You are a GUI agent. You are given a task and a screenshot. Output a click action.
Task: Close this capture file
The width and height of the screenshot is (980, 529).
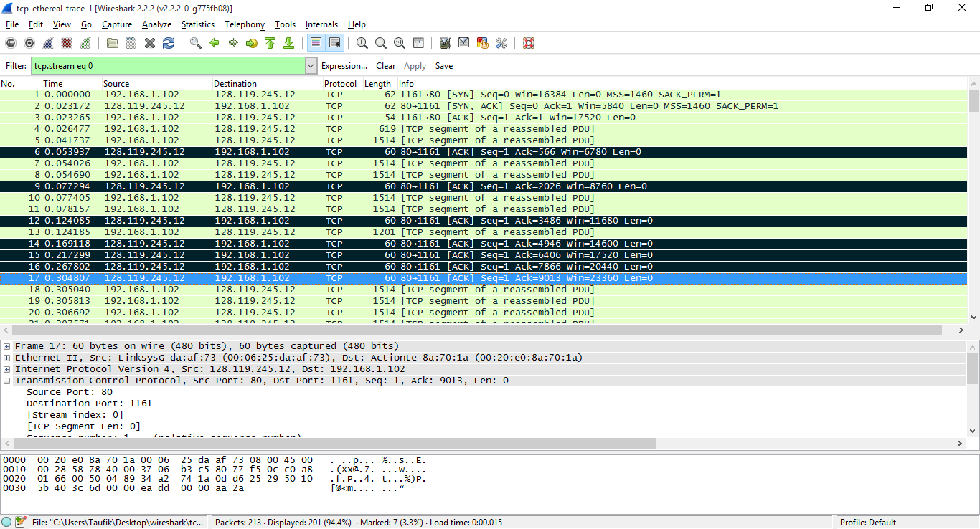click(150, 43)
